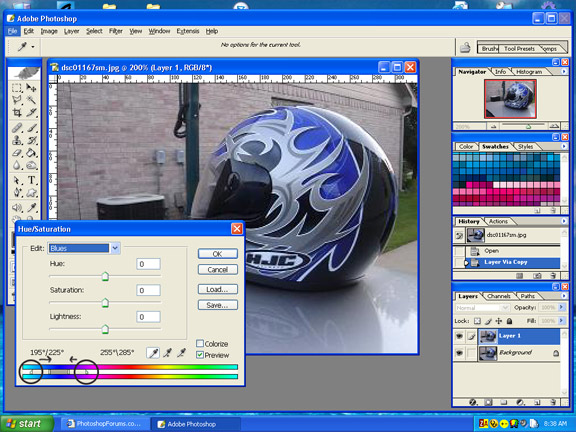The width and height of the screenshot is (576, 432).
Task: Open the Fill slider arrow
Action: coord(561,321)
